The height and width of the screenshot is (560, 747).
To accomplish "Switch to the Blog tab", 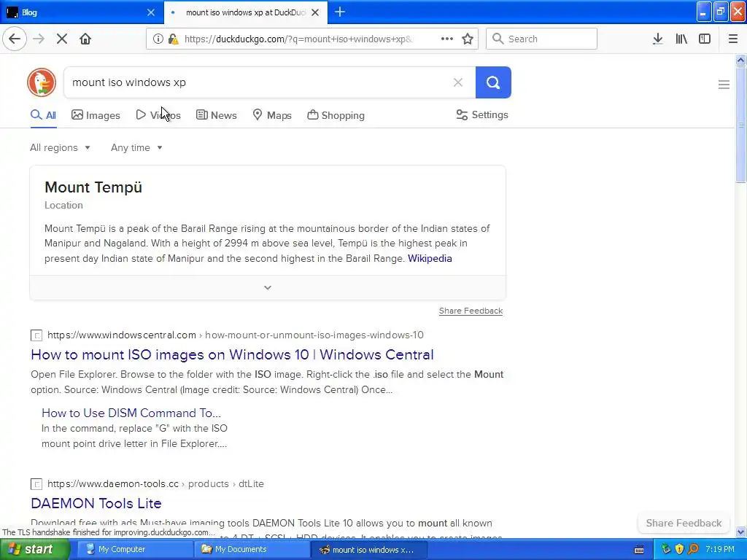I will 82,12.
